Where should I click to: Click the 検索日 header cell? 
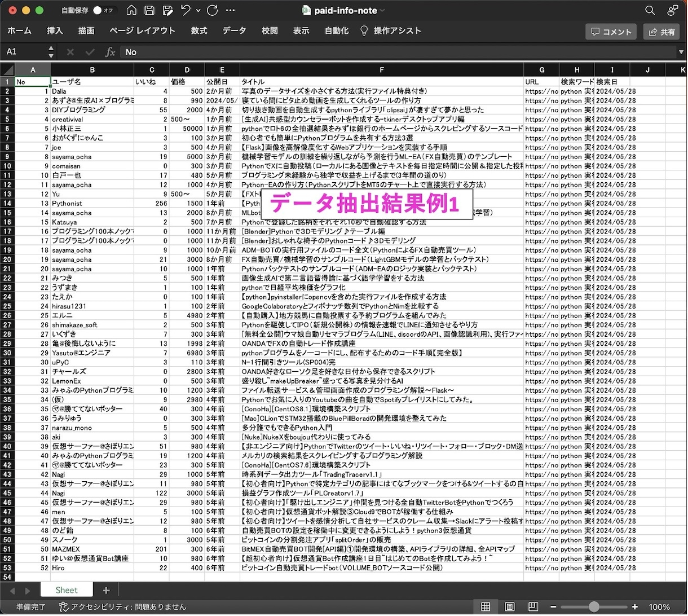(x=612, y=82)
